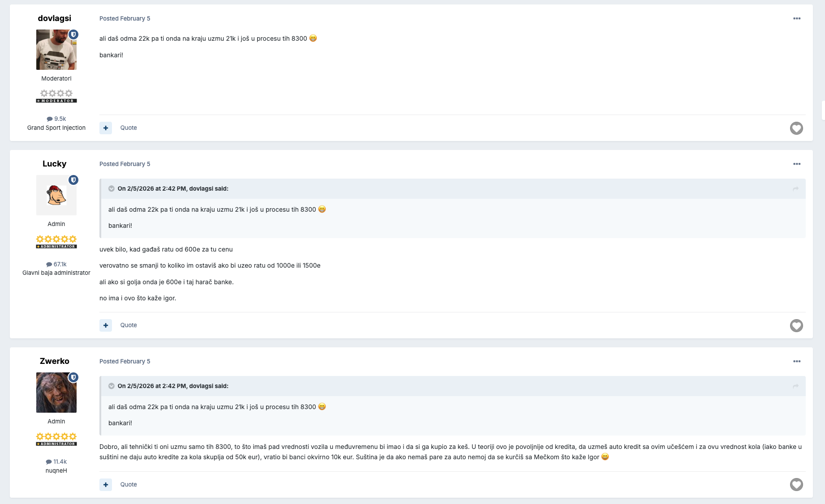Open the moderator badge on dovlagsi's avatar
The height and width of the screenshot is (504, 825).
[x=73, y=34]
